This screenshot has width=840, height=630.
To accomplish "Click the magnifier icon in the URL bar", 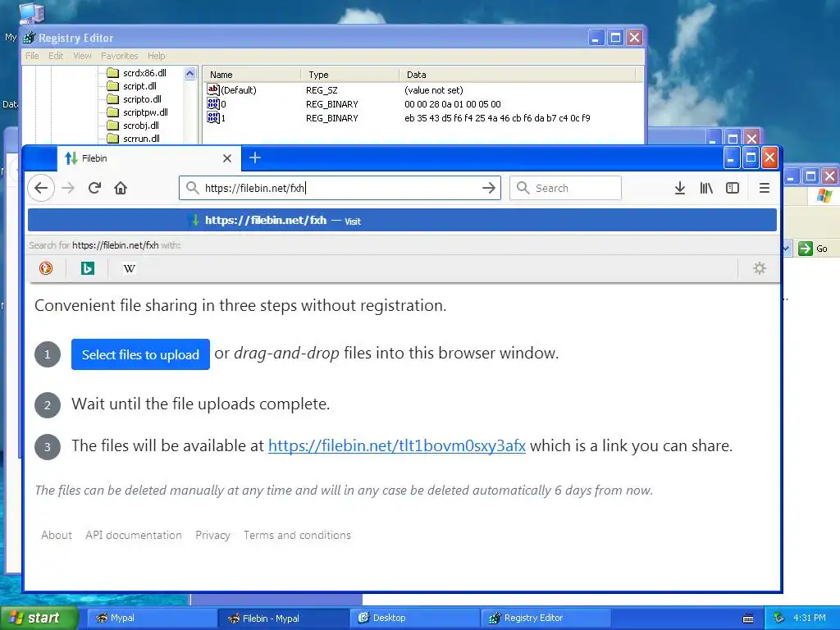I will point(192,188).
